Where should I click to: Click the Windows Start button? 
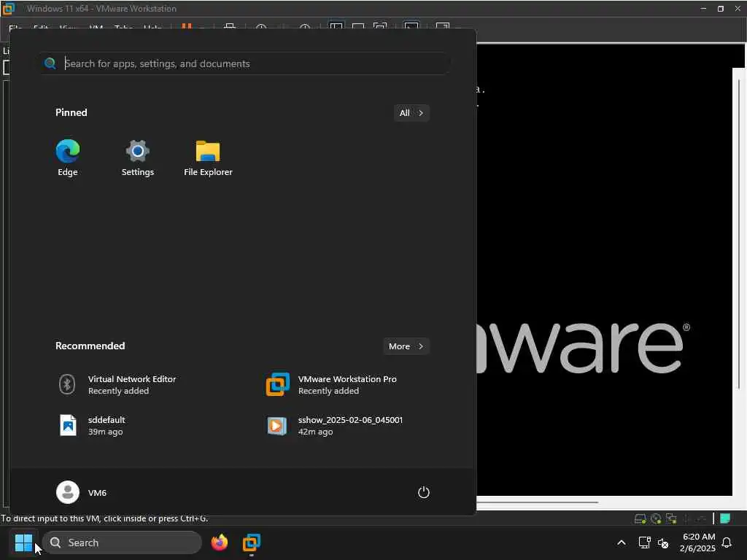[x=23, y=542]
